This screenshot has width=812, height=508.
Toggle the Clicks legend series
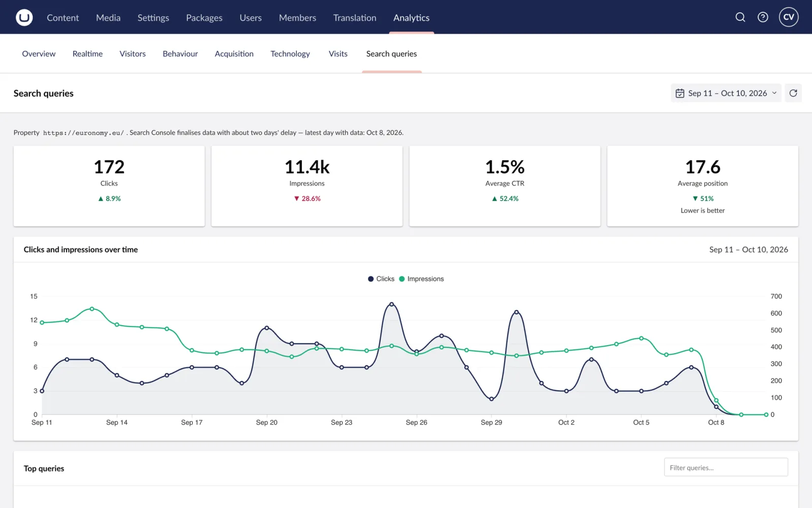tap(381, 279)
